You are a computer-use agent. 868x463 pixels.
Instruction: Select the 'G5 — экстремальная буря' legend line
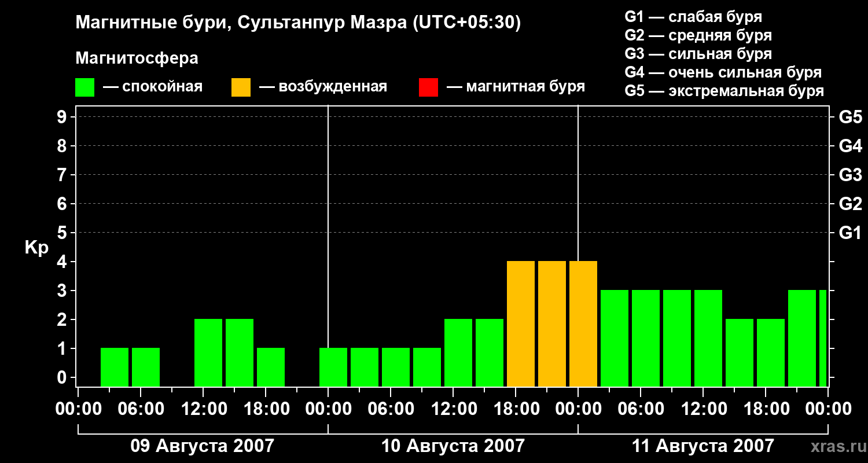(x=724, y=91)
